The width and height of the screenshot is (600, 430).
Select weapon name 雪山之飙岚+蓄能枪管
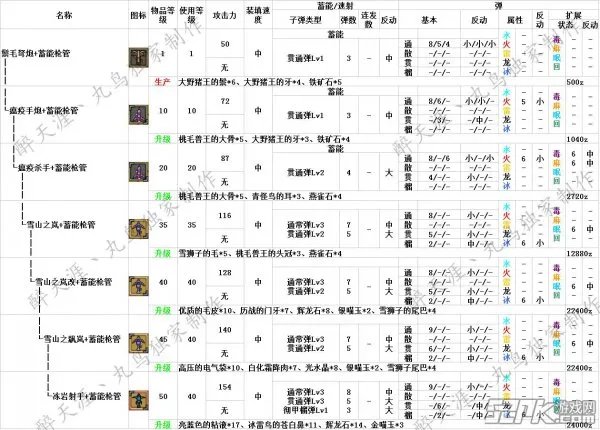tap(82, 339)
